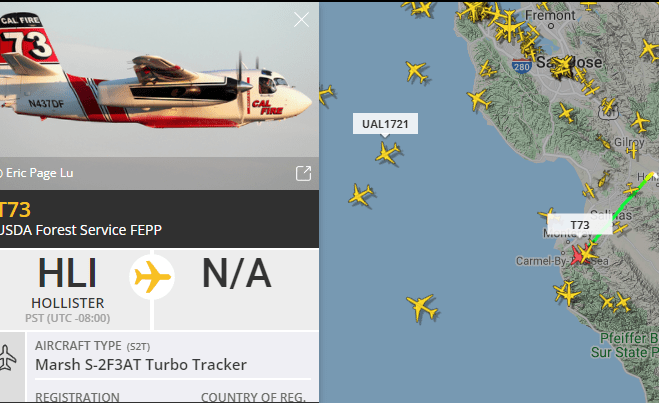Click the T73 callout label on map
The image size is (659, 403).
click(580, 226)
